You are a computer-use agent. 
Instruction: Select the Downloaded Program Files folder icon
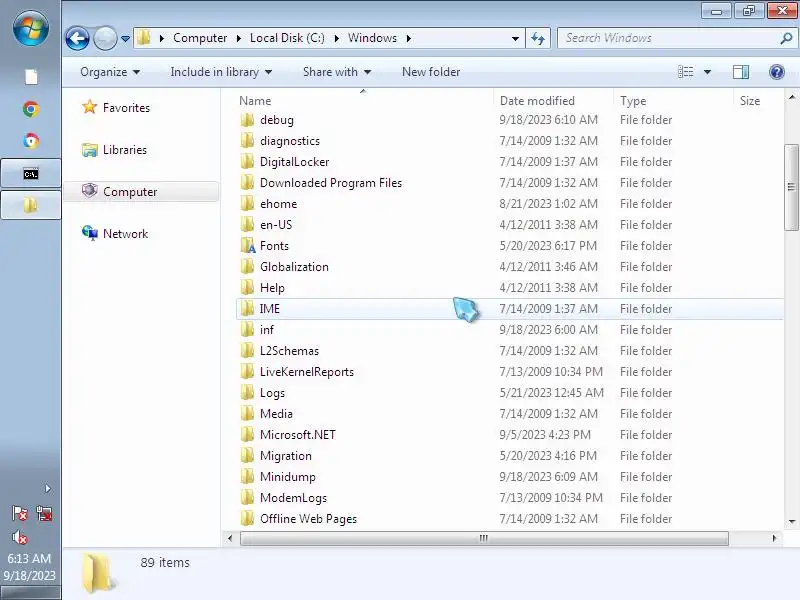pos(247,183)
